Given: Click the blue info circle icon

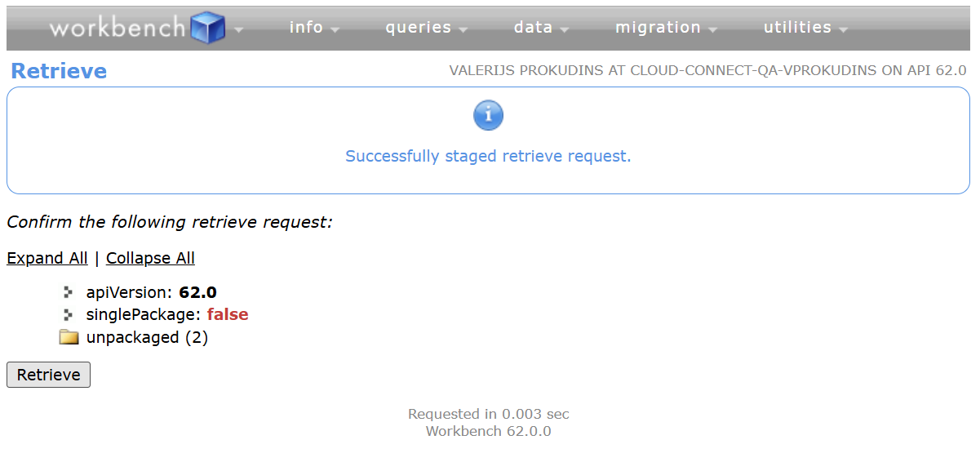Looking at the screenshot, I should point(488,116).
